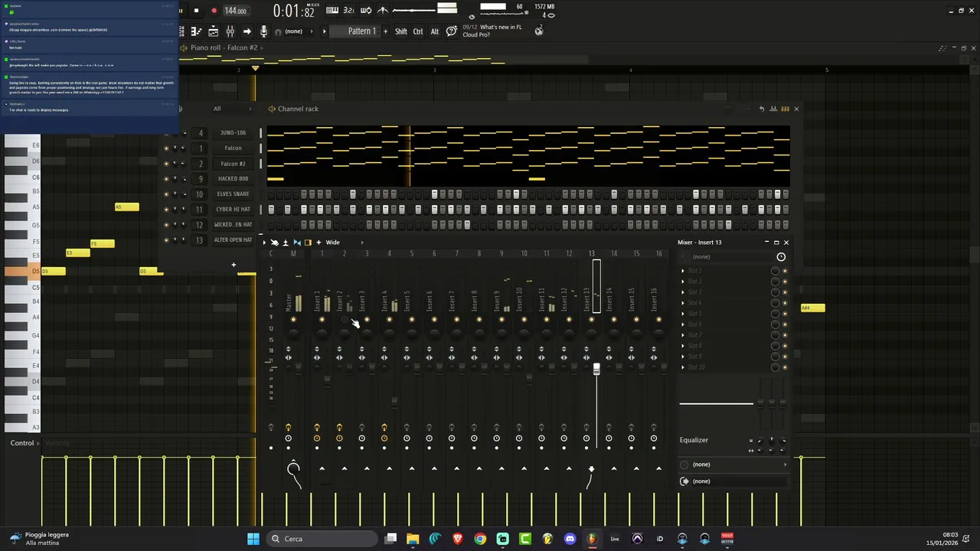The image size is (980, 551).
Task: Open the channel rack toolbar icon
Action: point(213,31)
